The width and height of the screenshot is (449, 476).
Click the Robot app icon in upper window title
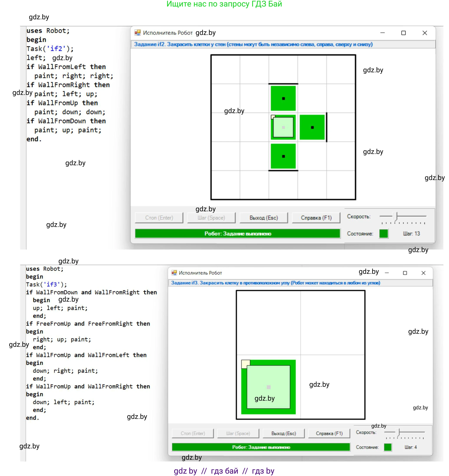click(x=137, y=33)
